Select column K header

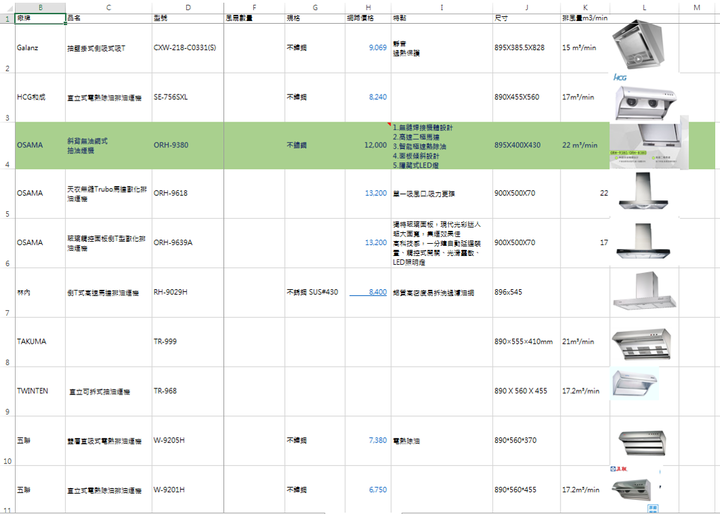tap(585, 8)
